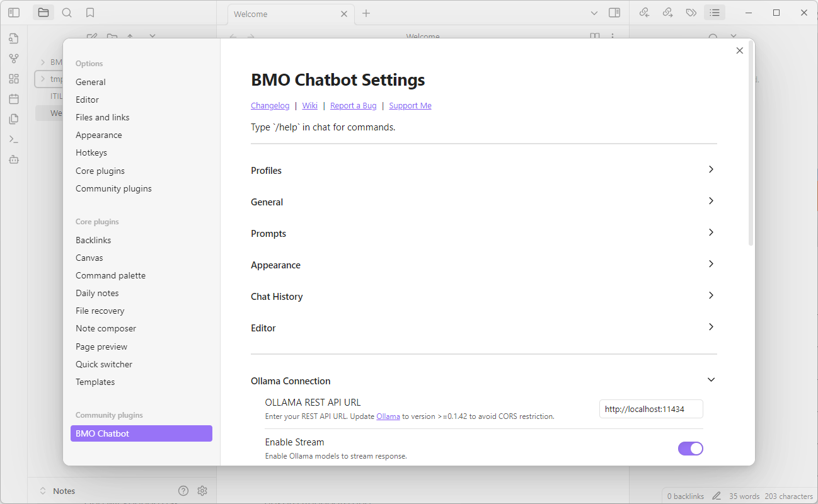Viewport: 818px width, 504px height.
Task: Click the search icon in the left sidebar
Action: (x=67, y=13)
